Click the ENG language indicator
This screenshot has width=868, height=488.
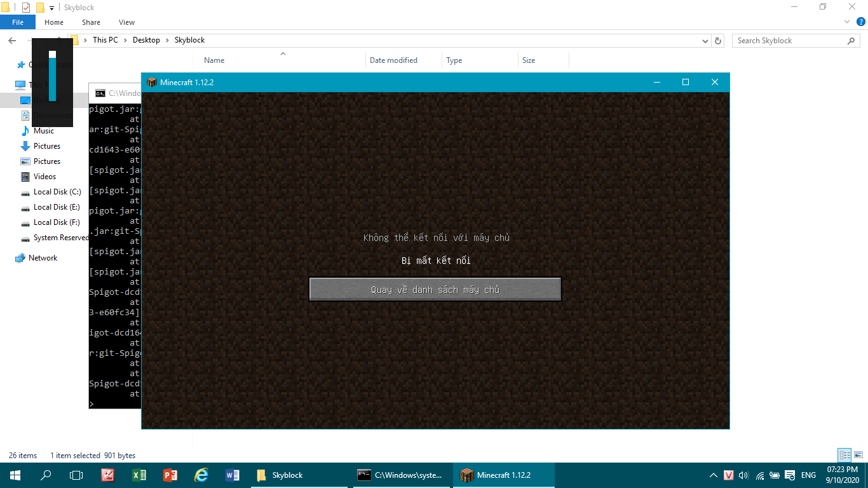coord(808,475)
